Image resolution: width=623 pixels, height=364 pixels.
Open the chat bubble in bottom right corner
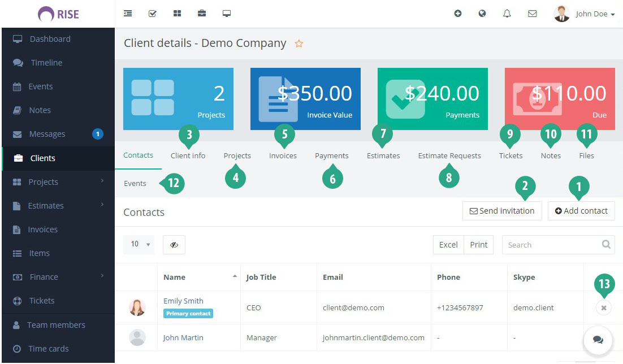tap(598, 340)
